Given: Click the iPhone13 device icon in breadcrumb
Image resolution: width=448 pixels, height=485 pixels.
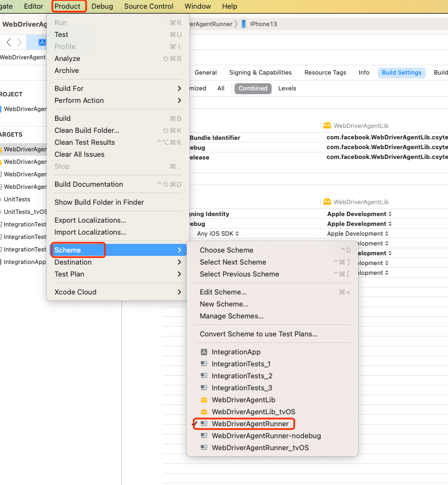Looking at the screenshot, I should coord(244,24).
